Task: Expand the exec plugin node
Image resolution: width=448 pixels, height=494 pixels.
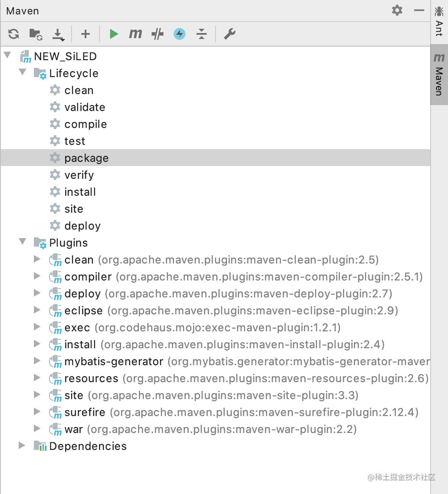Action: (x=37, y=327)
